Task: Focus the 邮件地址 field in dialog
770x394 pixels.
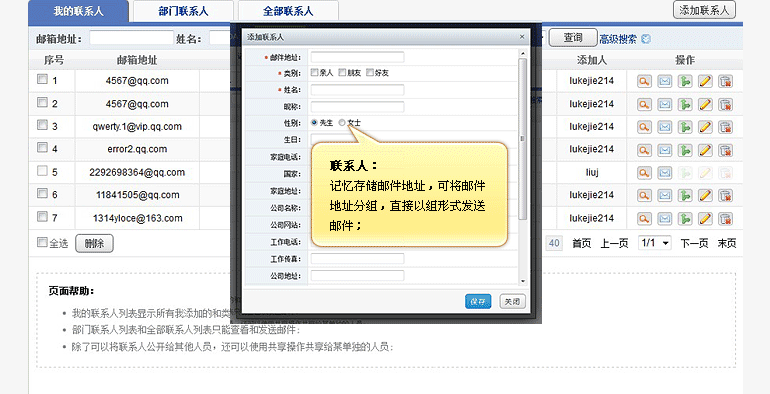Action: click(358, 57)
